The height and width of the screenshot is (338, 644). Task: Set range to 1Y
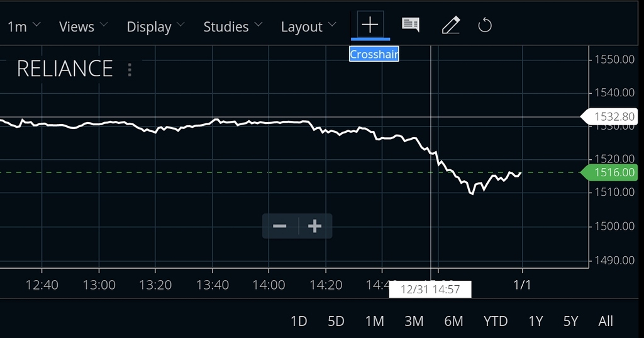point(536,321)
